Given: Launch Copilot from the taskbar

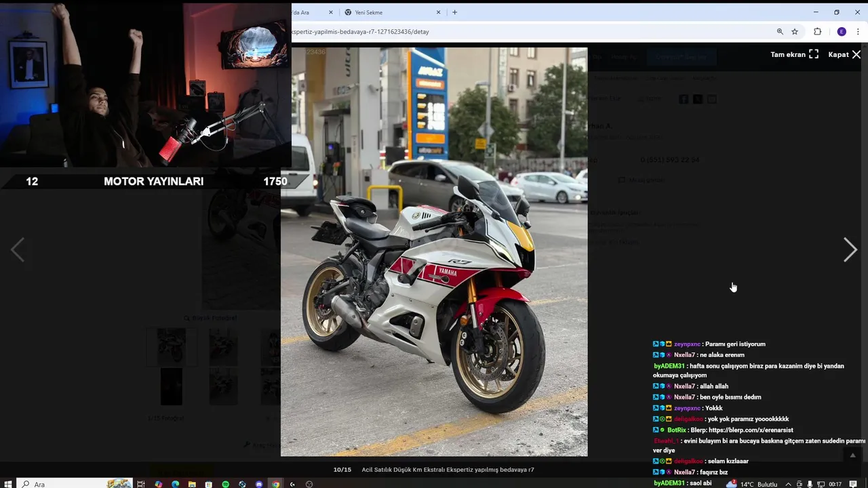Looking at the screenshot, I should (x=158, y=484).
